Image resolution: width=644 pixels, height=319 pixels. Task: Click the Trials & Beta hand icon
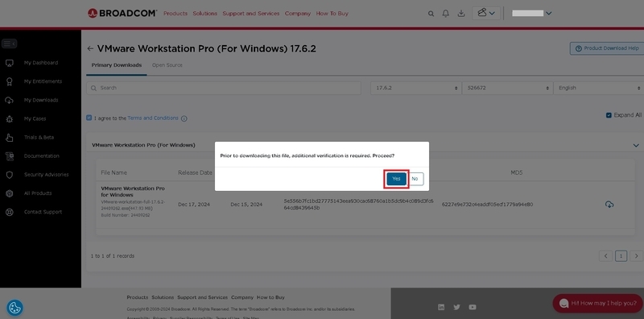tap(10, 138)
